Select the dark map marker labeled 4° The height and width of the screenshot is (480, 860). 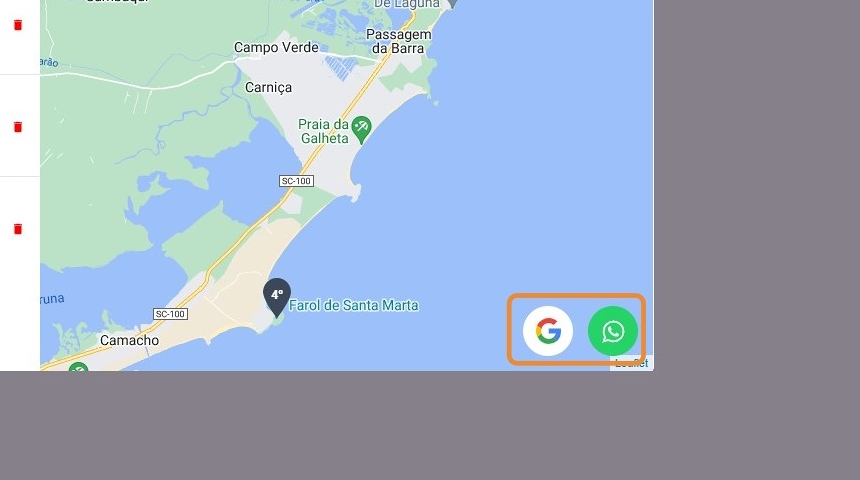click(277, 297)
